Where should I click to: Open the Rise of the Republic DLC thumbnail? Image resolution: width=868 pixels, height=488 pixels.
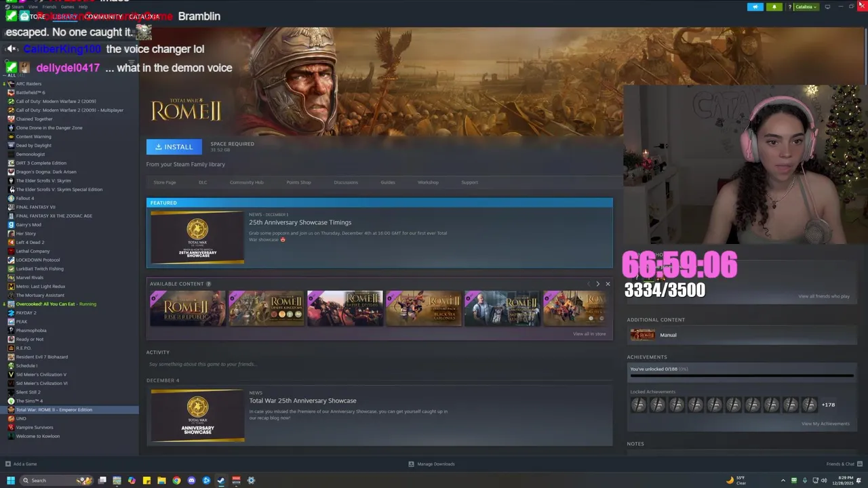pyautogui.click(x=188, y=308)
